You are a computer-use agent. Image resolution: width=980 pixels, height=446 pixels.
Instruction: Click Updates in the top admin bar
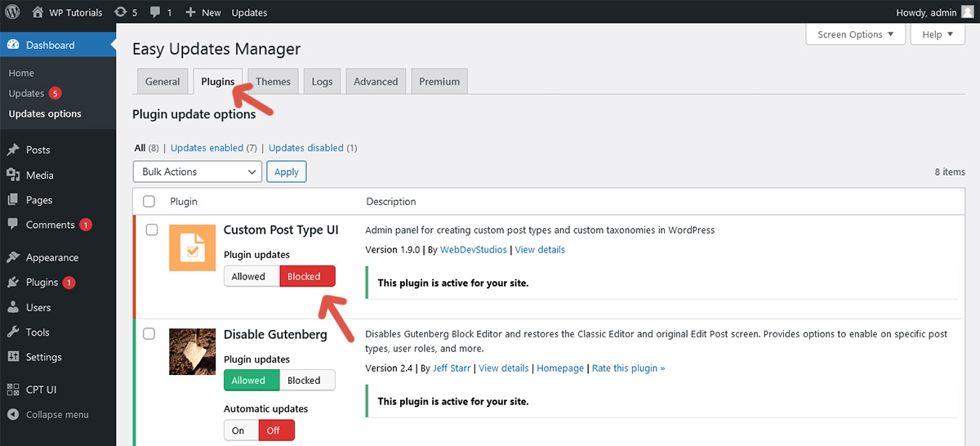[x=249, y=12]
